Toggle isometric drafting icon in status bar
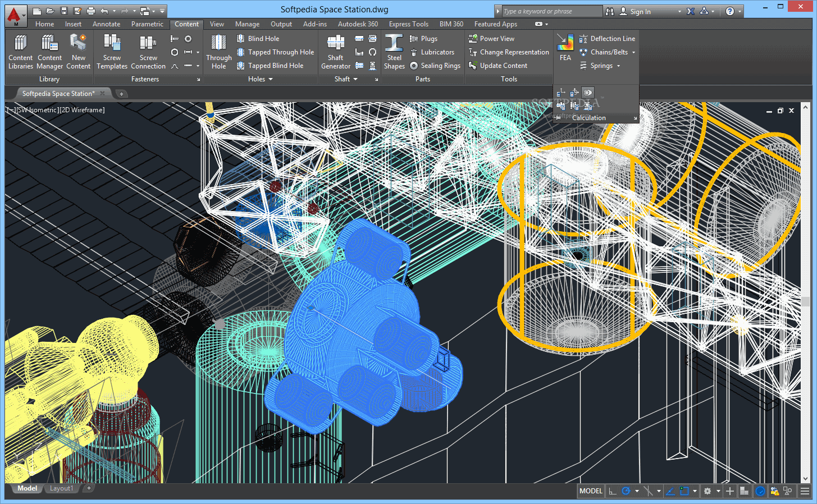Image resolution: width=817 pixels, height=504 pixels. point(648,491)
